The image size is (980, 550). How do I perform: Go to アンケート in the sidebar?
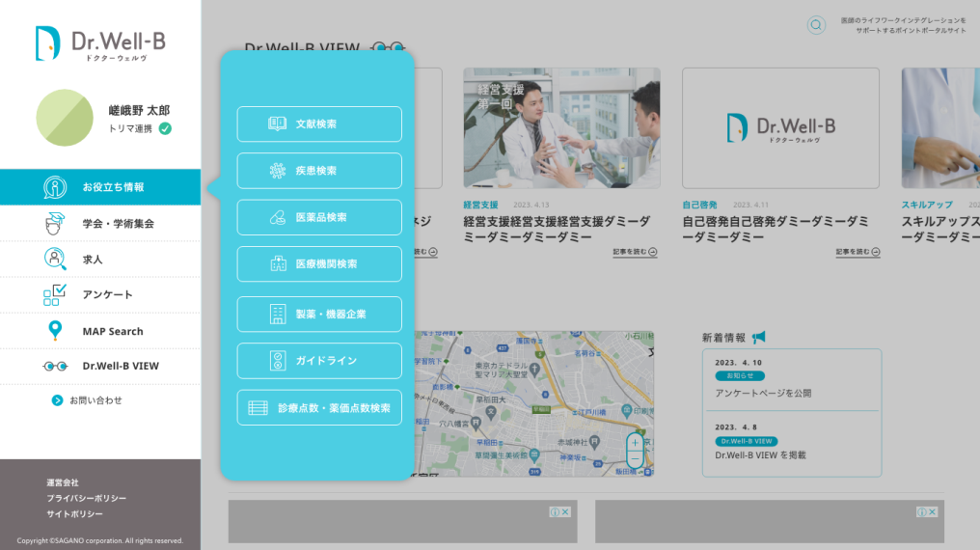pos(100,294)
